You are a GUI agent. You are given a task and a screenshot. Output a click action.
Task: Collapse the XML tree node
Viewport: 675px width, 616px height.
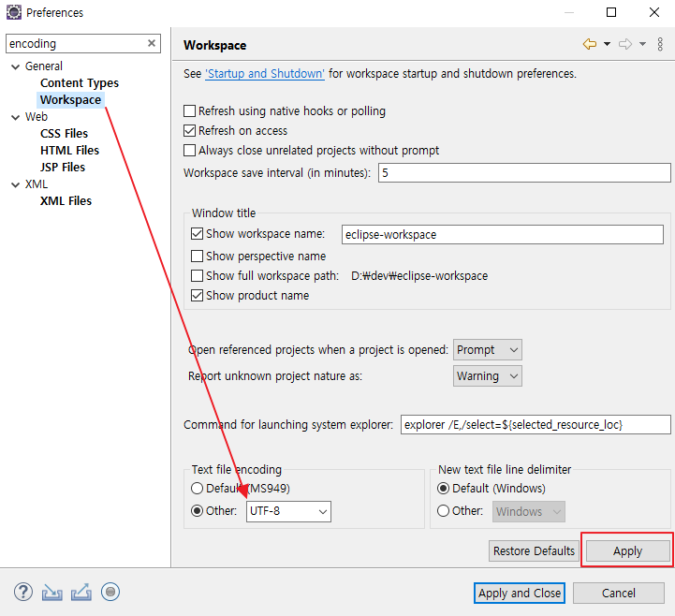[x=16, y=184]
